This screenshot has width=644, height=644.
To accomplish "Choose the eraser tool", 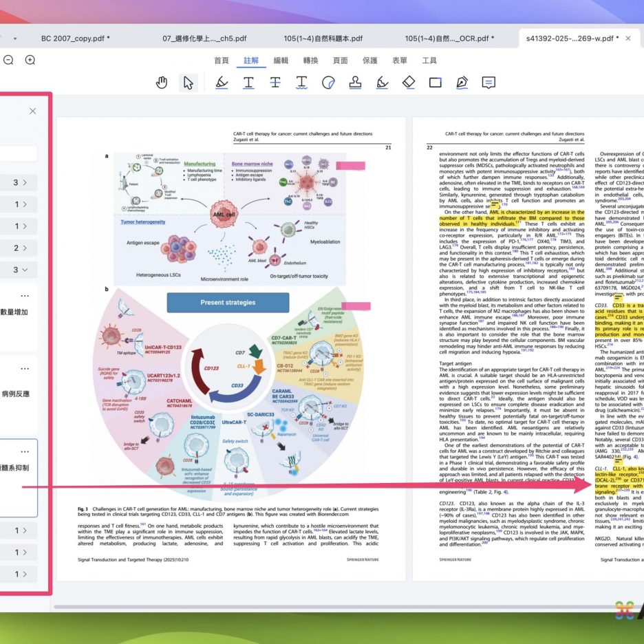I will tap(409, 83).
